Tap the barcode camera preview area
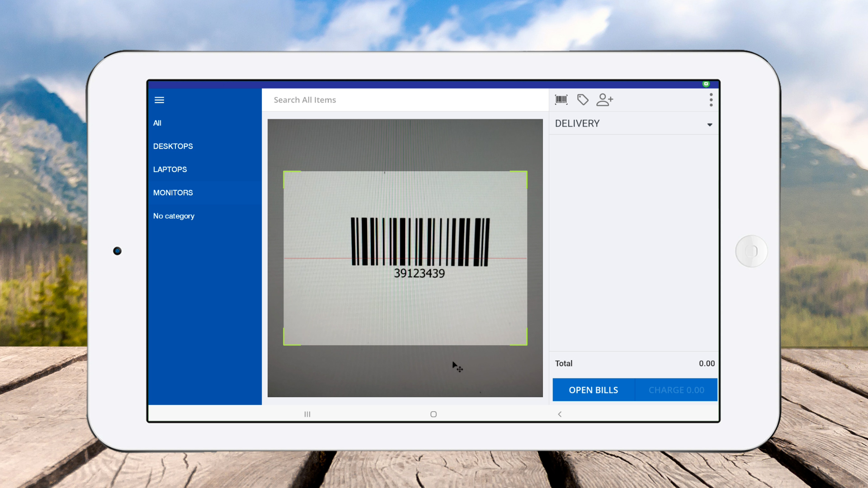Image resolution: width=868 pixels, height=488 pixels. (405, 258)
